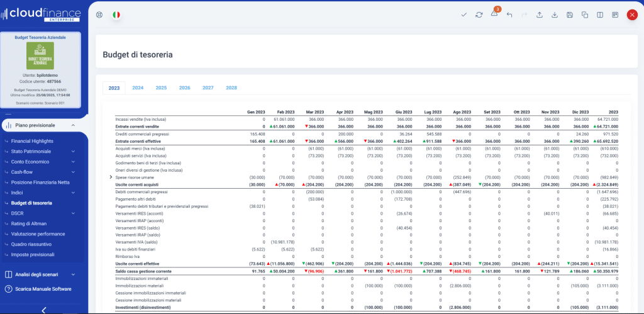Expand the Stato Patrimoniale submenu chevron
The height and width of the screenshot is (314, 644).
(x=73, y=151)
